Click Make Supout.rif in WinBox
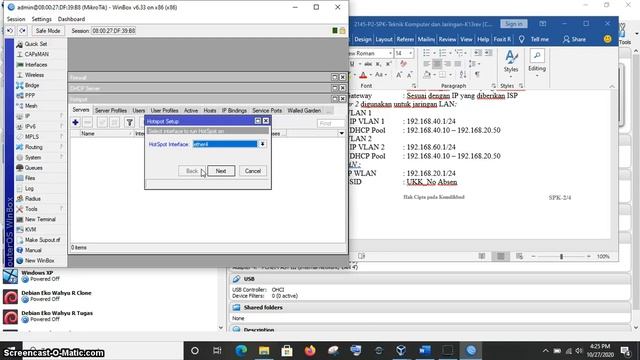Screen dimensions: 640x360 click(42, 240)
